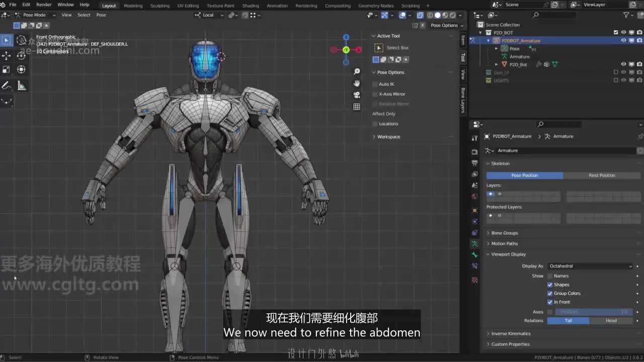The width and height of the screenshot is (644, 362).
Task: Click the Z axis on navigation gizmo
Action: [346, 37]
